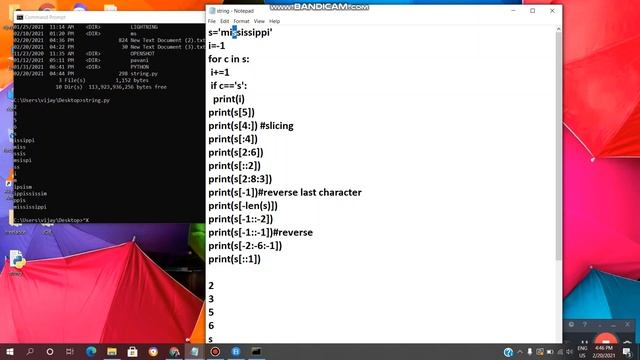Click the line print(s[-1::-2])
This screenshot has height=360, width=640.
click(x=240, y=219)
